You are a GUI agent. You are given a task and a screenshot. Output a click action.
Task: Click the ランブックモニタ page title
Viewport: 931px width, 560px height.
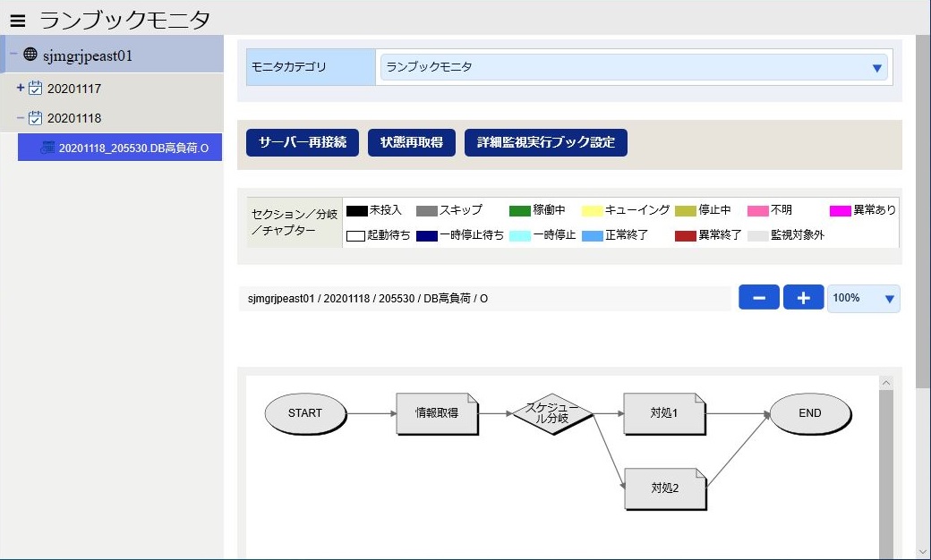coord(125,21)
